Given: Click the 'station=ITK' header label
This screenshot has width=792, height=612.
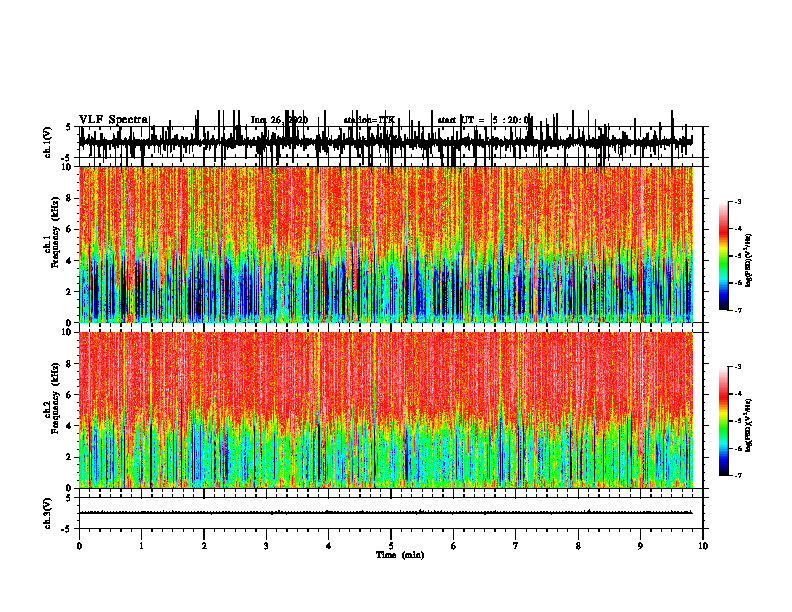Looking at the screenshot, I should (369, 120).
